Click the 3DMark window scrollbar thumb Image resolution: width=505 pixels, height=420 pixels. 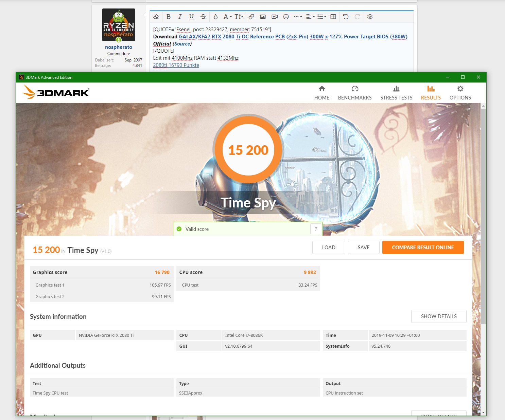(x=483, y=216)
